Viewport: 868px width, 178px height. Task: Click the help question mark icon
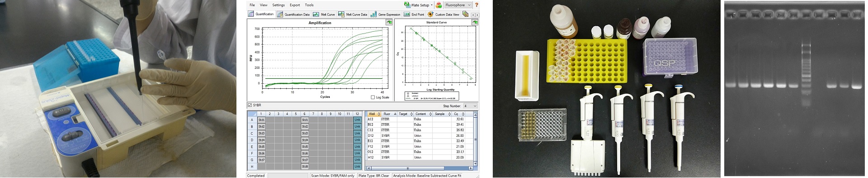click(476, 5)
